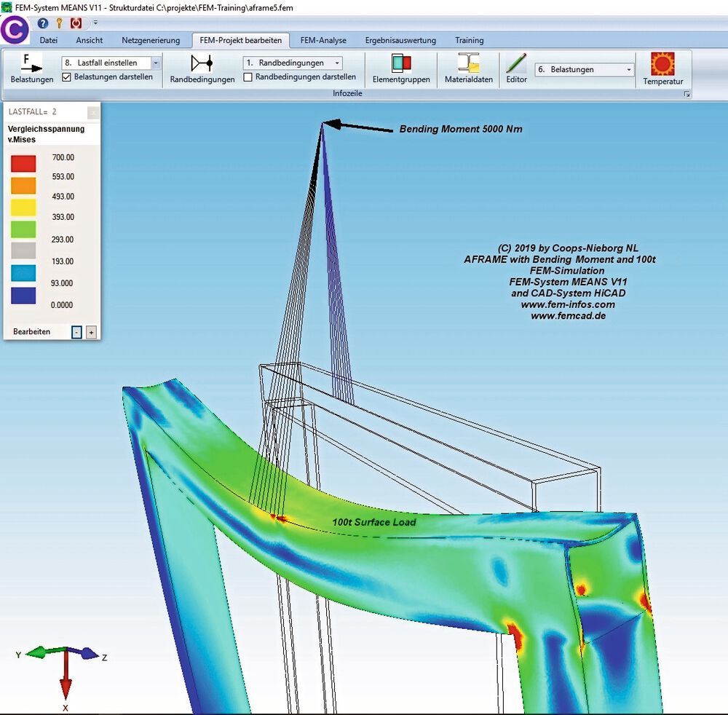The width and height of the screenshot is (728, 715).
Task: Launch the Editor pencil icon
Action: [516, 63]
